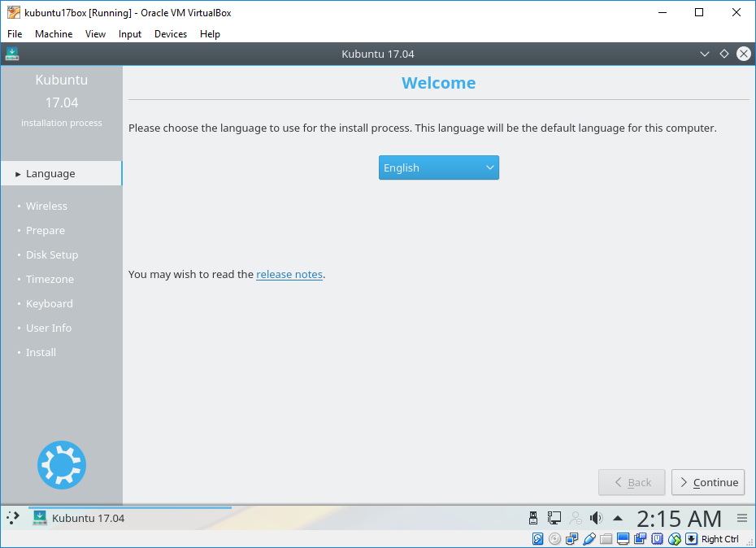The height and width of the screenshot is (548, 756).
Task: Expand hidden system tray icons arrow
Action: pos(618,519)
